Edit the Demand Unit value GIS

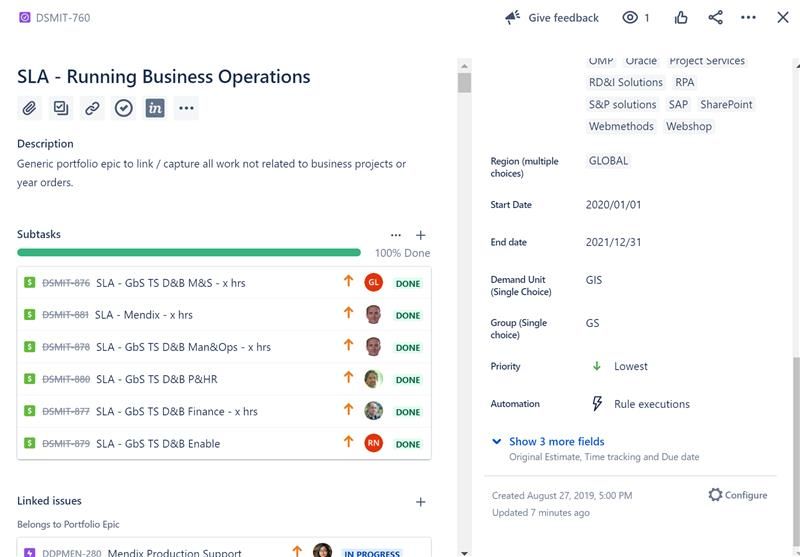tap(594, 280)
